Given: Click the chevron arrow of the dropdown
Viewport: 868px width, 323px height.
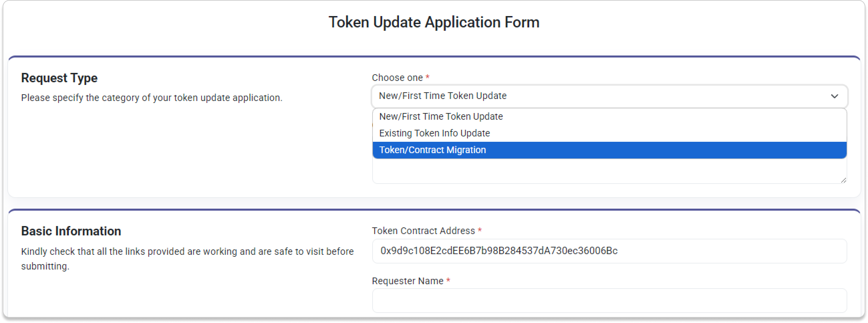Looking at the screenshot, I should point(834,96).
